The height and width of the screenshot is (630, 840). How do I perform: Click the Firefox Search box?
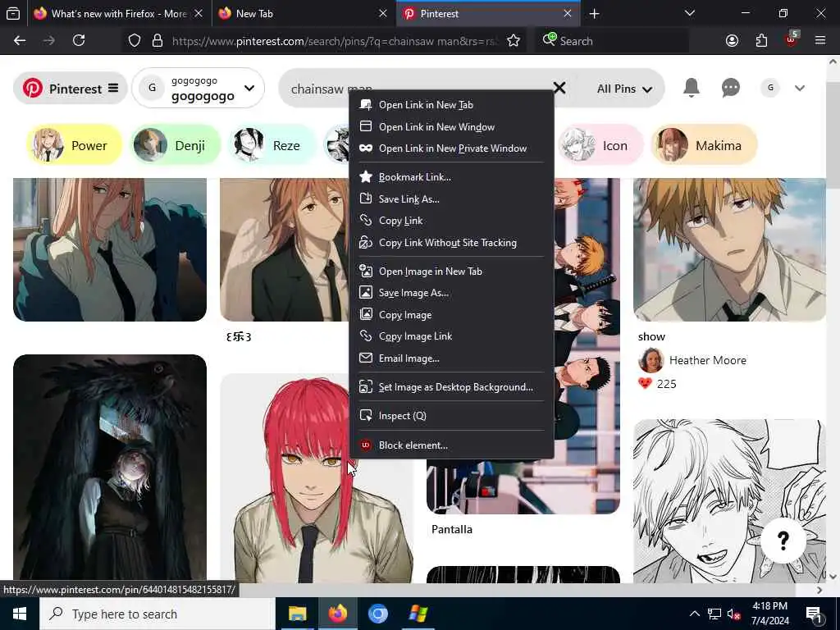[612, 41]
